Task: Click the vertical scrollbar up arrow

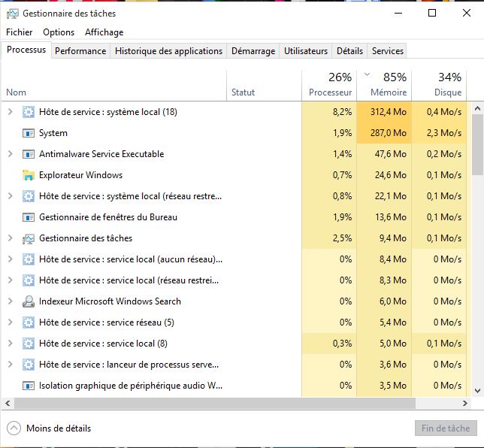Action: [x=477, y=108]
